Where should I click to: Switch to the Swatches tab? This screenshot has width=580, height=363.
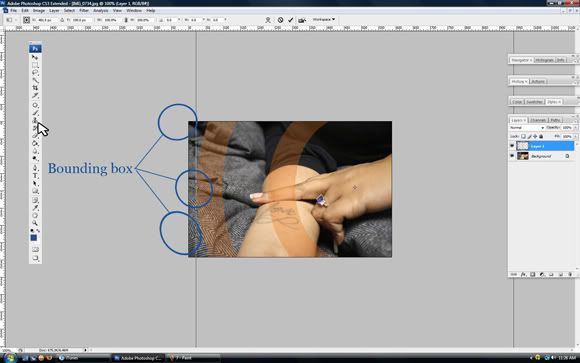coord(534,102)
